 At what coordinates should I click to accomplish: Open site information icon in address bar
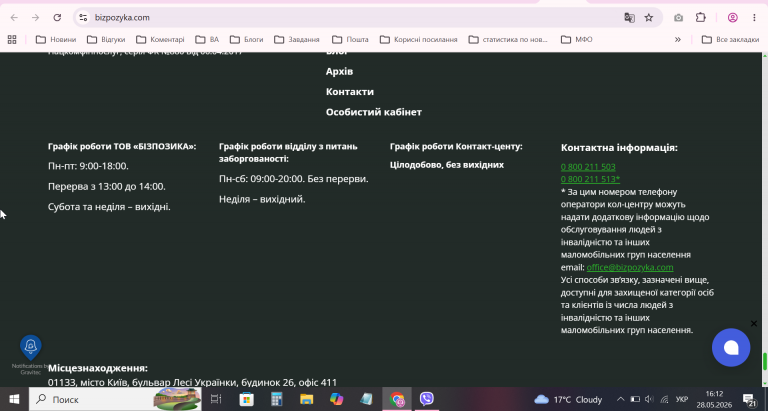[x=84, y=18]
